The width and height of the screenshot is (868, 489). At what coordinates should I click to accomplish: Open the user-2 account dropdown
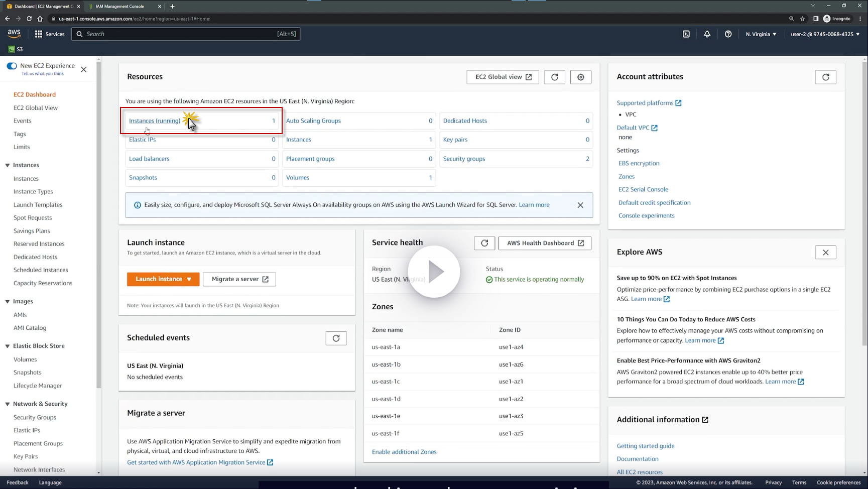point(825,34)
